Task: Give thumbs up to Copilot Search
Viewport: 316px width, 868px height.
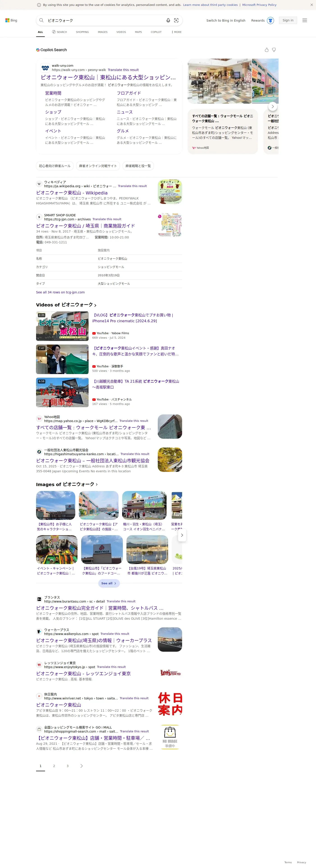Action: [266, 50]
